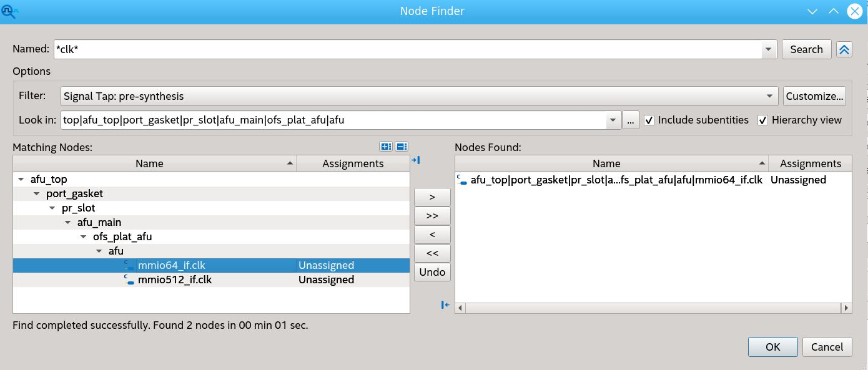
Task: Open the Look in dropdown arrow
Action: (x=613, y=120)
